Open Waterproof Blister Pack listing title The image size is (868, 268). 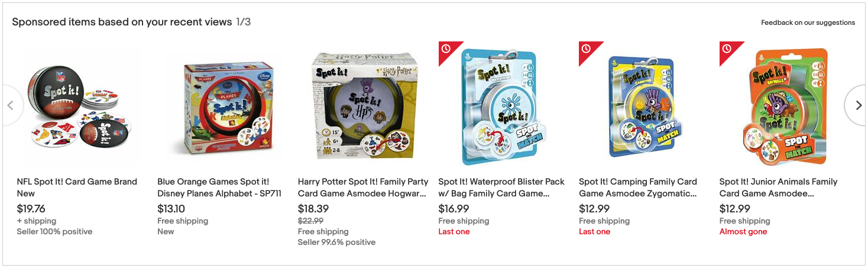click(501, 188)
